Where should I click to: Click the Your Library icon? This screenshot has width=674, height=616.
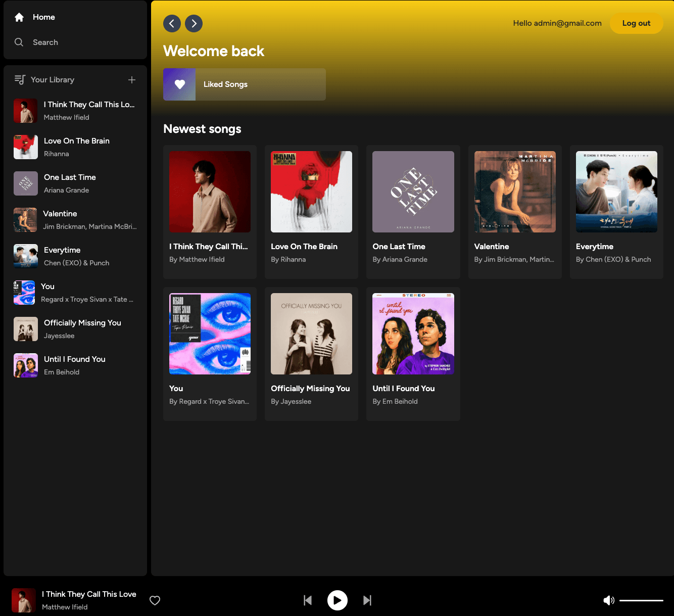19,79
